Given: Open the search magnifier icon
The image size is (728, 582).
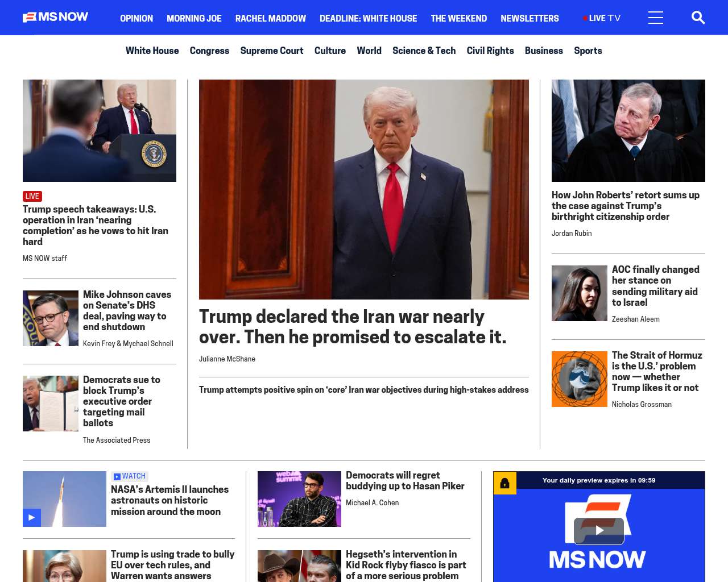Looking at the screenshot, I should pos(698,18).
